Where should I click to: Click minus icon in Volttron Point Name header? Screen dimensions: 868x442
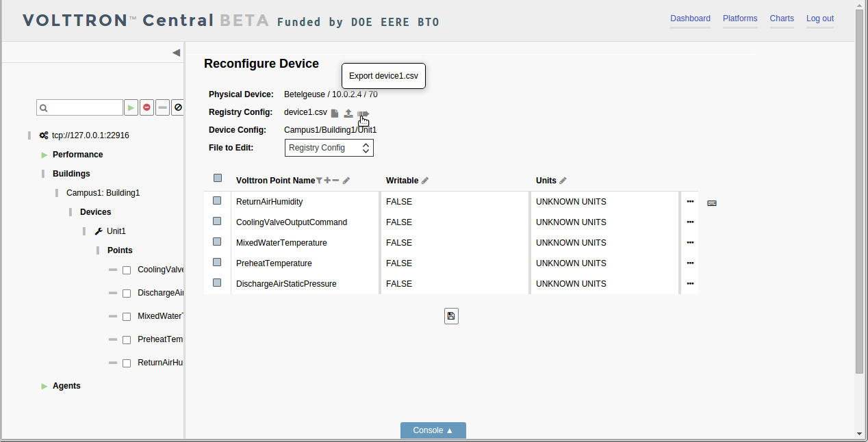click(335, 181)
